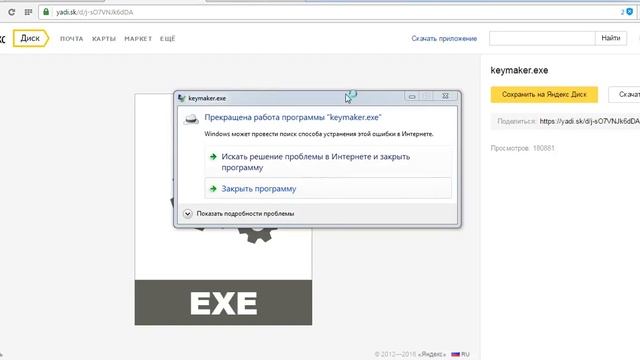Viewport: 640px width, 360px height.
Task: Click the keymaker.exe dialog title icon
Action: (x=182, y=98)
